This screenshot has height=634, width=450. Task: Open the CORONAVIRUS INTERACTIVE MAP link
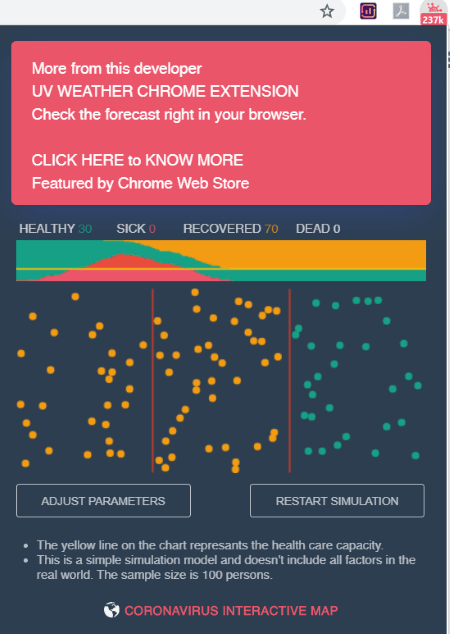pos(231,610)
